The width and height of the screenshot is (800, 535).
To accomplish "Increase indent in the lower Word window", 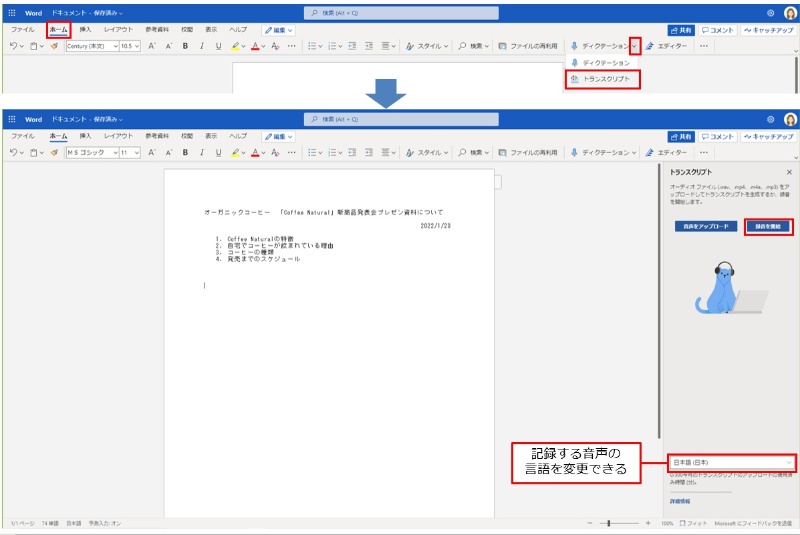I will (369, 152).
